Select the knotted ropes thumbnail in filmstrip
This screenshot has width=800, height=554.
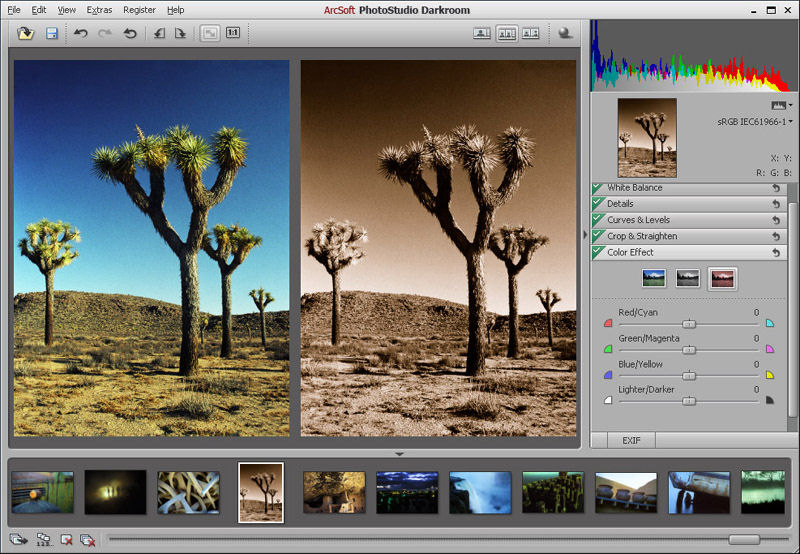[188, 492]
